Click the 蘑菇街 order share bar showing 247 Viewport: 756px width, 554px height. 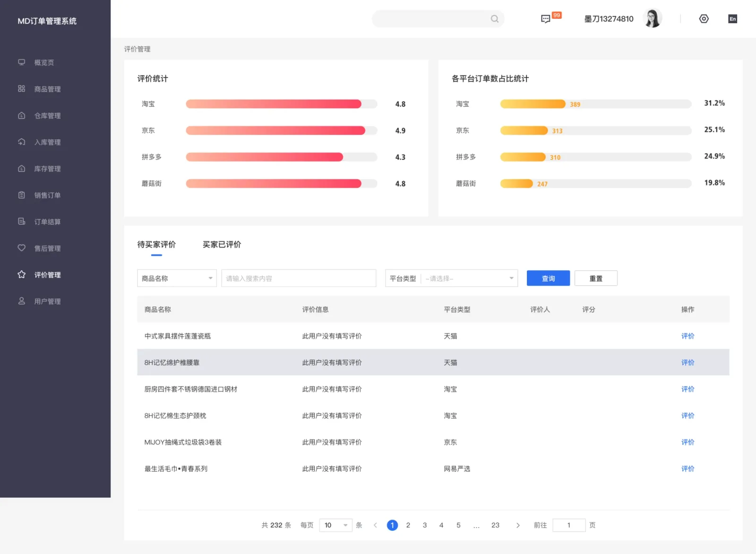(x=596, y=183)
